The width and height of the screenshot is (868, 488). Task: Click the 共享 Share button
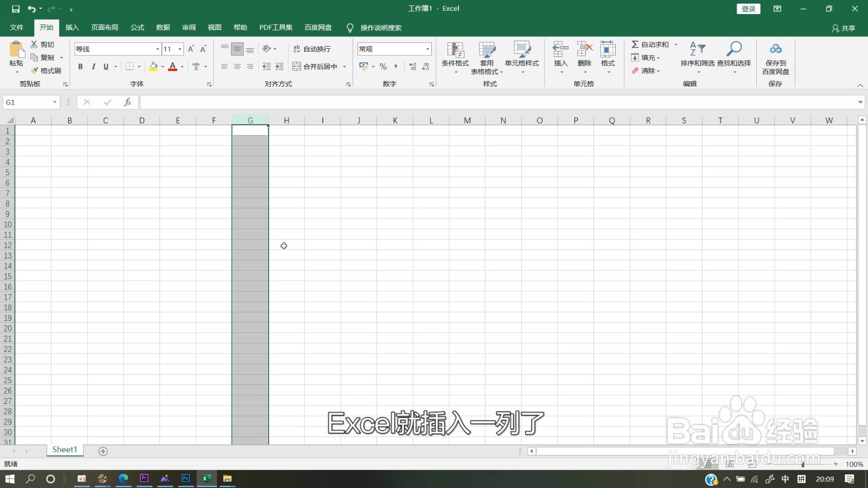click(x=844, y=28)
